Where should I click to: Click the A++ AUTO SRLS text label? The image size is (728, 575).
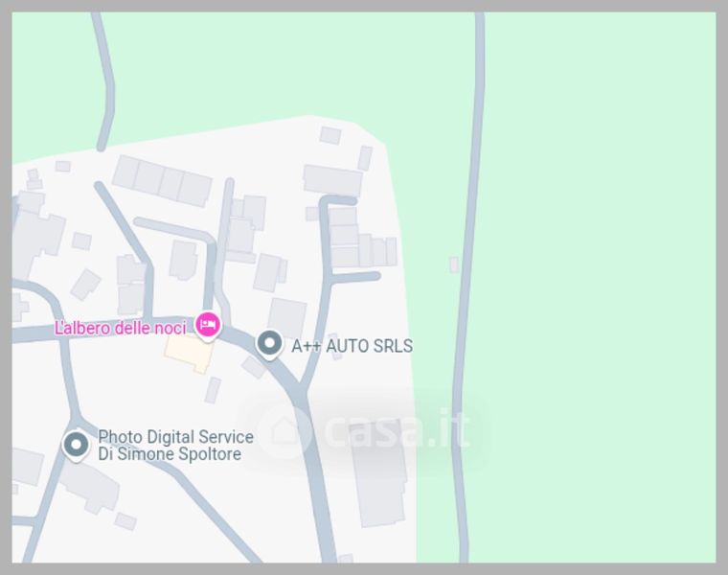(x=352, y=346)
